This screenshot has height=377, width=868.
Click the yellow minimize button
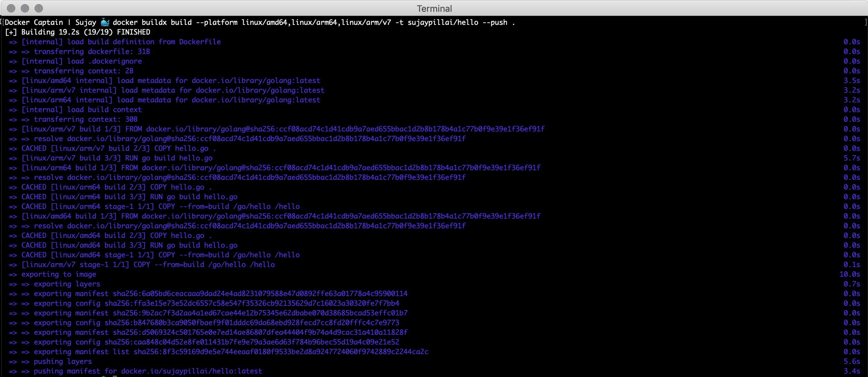click(25, 8)
